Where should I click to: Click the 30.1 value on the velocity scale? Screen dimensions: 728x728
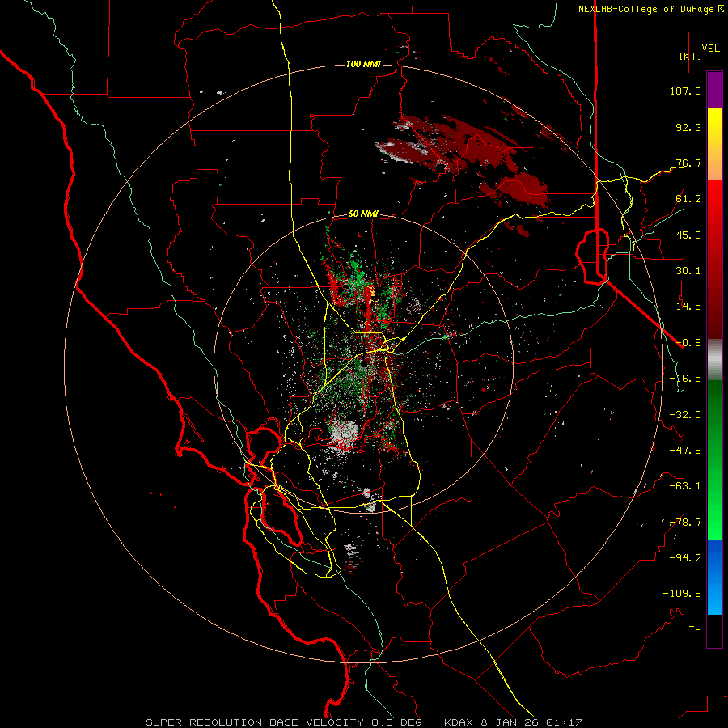[x=688, y=271]
